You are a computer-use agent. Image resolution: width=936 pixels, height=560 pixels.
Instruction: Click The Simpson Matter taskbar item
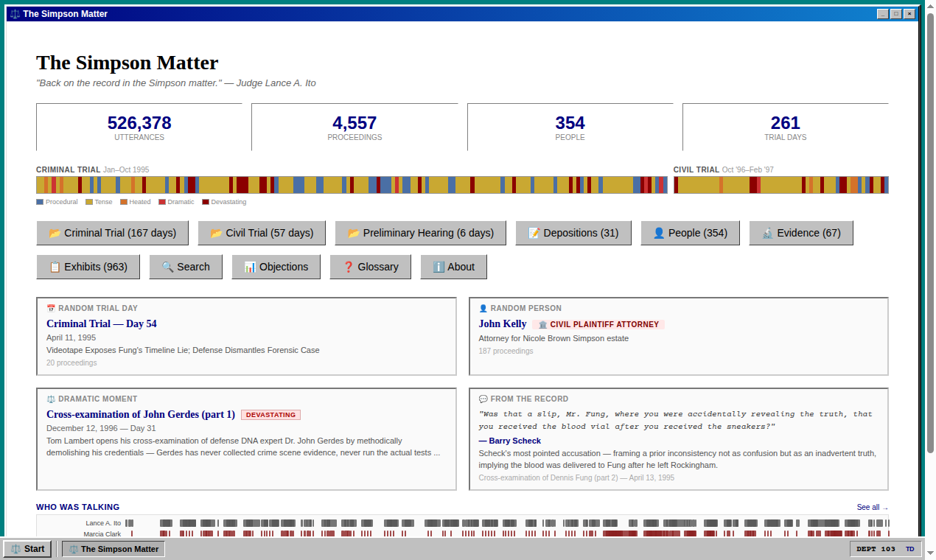click(x=113, y=549)
